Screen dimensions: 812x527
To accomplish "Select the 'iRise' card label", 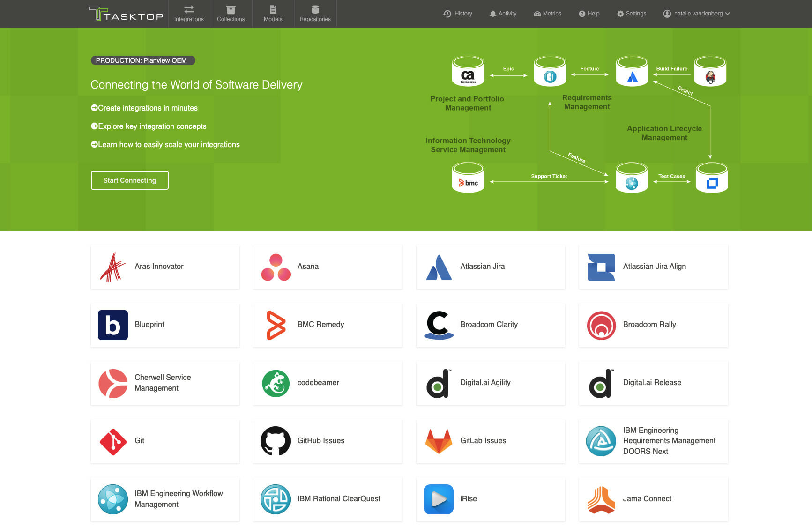I will pyautogui.click(x=469, y=499).
